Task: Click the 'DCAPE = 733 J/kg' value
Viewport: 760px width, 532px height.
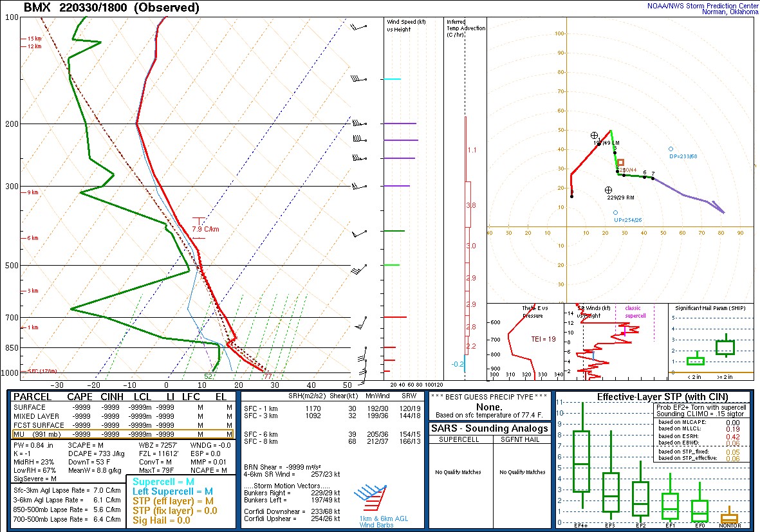Action: tap(96, 454)
